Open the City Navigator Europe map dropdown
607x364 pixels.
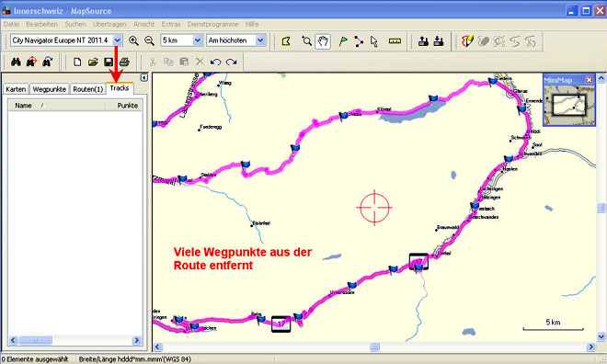(118, 40)
